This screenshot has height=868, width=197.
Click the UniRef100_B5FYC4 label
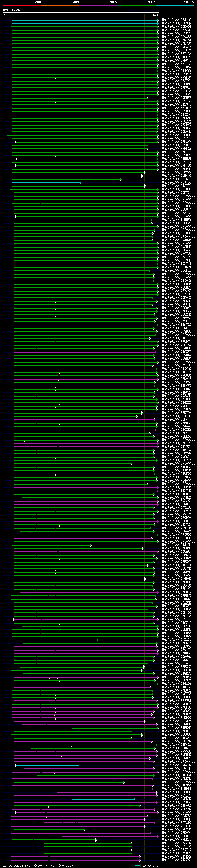point(177,193)
